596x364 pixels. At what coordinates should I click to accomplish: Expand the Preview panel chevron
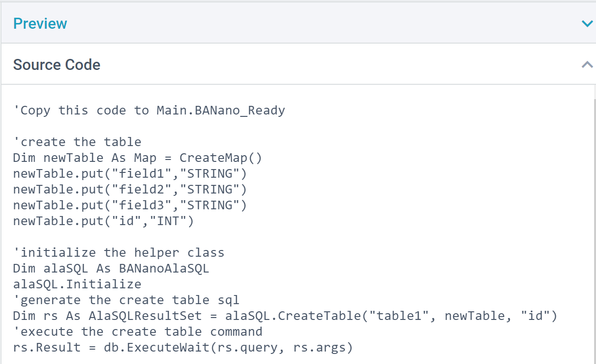(587, 23)
